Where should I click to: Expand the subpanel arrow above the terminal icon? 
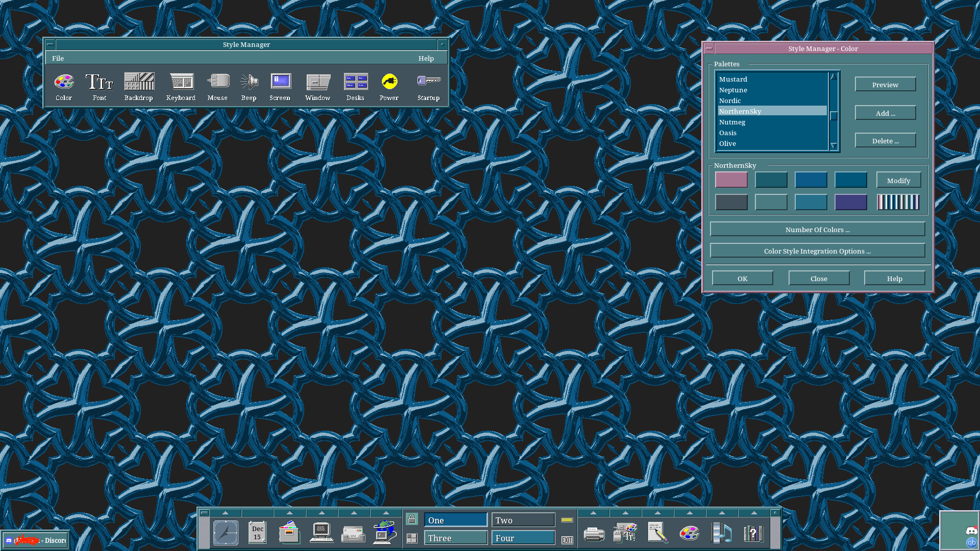(x=322, y=513)
